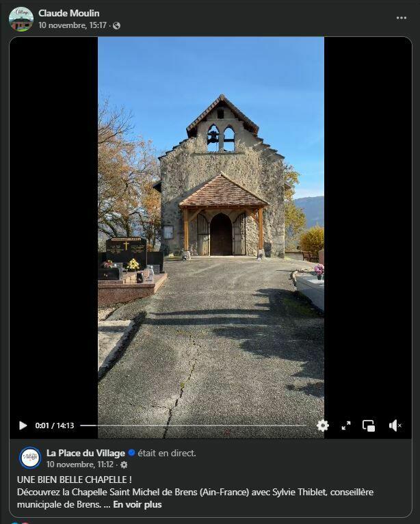
Task: Open La Place du Village page link
Action: [x=86, y=453]
